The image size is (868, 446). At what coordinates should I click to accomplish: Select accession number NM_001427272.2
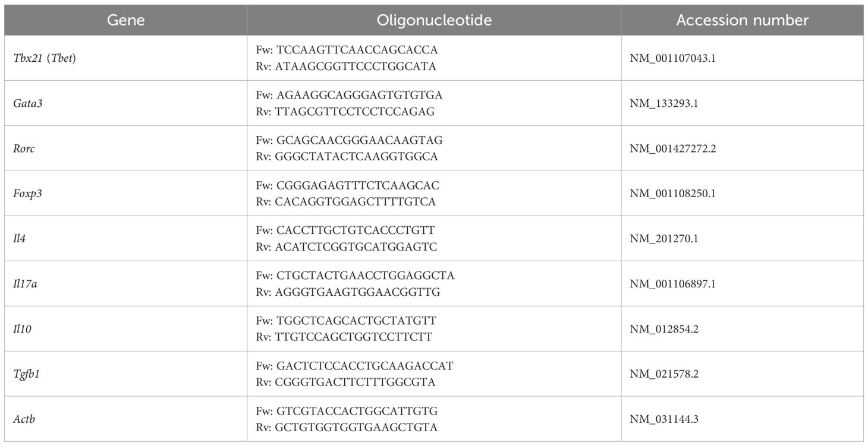coord(672,148)
